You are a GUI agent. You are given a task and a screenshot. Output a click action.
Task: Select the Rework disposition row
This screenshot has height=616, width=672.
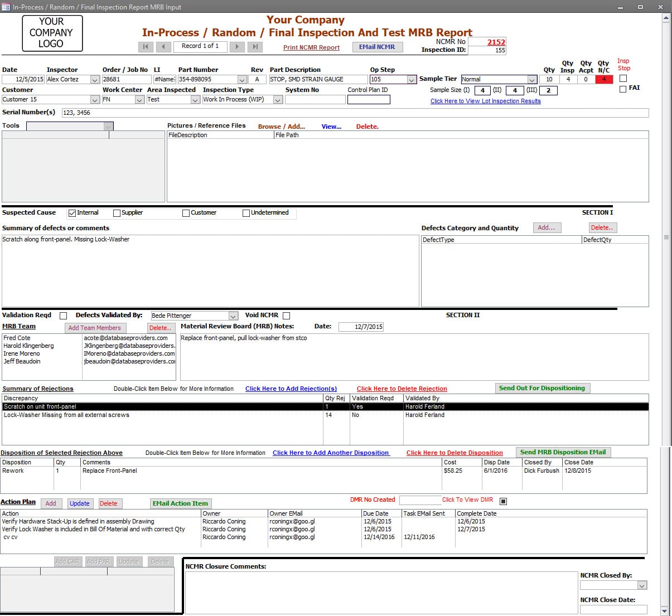(323, 471)
